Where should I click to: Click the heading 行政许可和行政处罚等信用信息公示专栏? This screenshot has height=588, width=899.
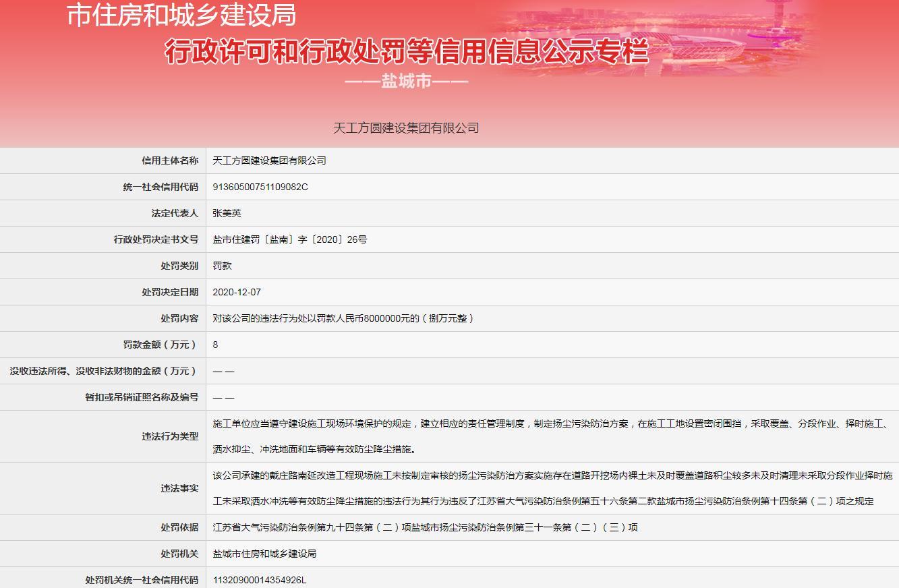click(407, 52)
